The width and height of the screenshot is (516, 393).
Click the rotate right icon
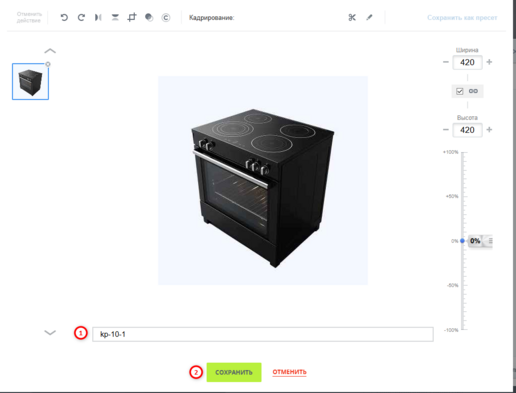point(81,17)
